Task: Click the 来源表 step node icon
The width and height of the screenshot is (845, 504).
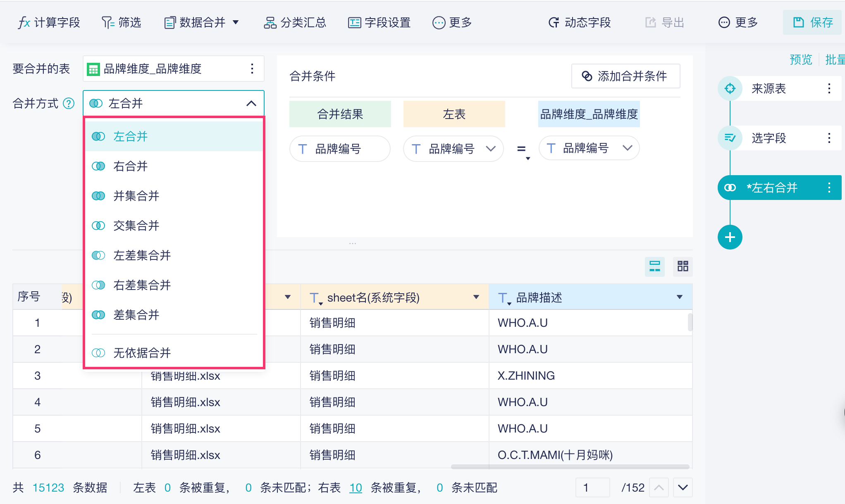Action: coord(730,88)
